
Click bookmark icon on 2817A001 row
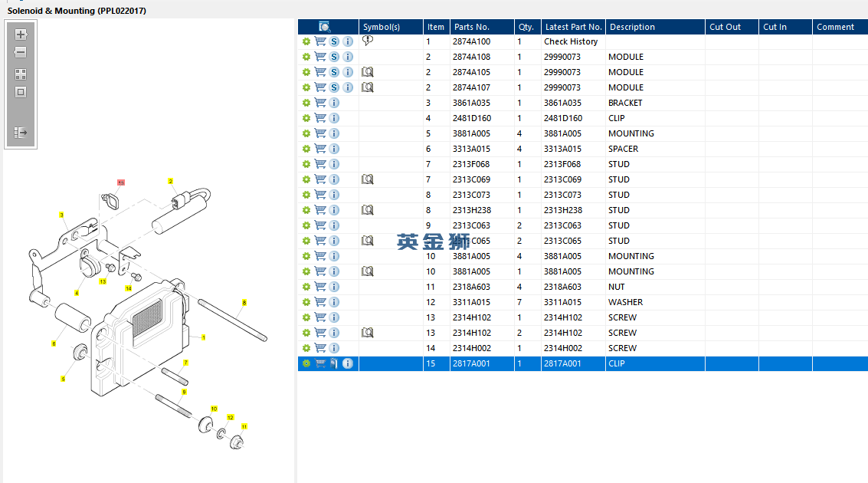tap(334, 363)
